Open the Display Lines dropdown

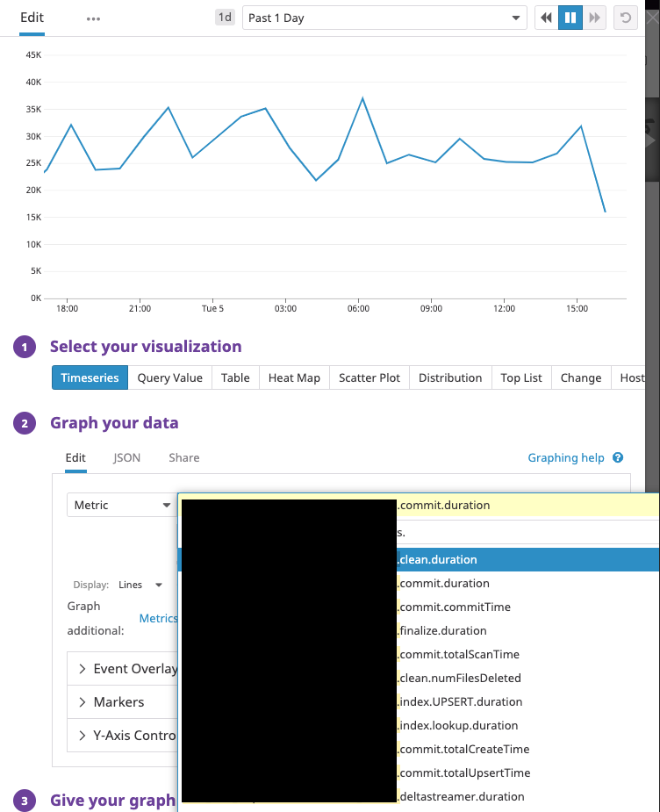[140, 585]
